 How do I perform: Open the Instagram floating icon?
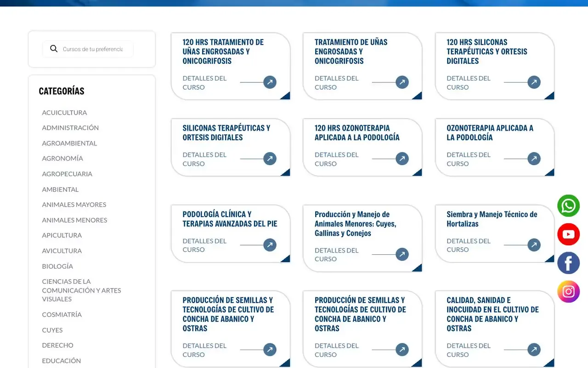pyautogui.click(x=569, y=292)
